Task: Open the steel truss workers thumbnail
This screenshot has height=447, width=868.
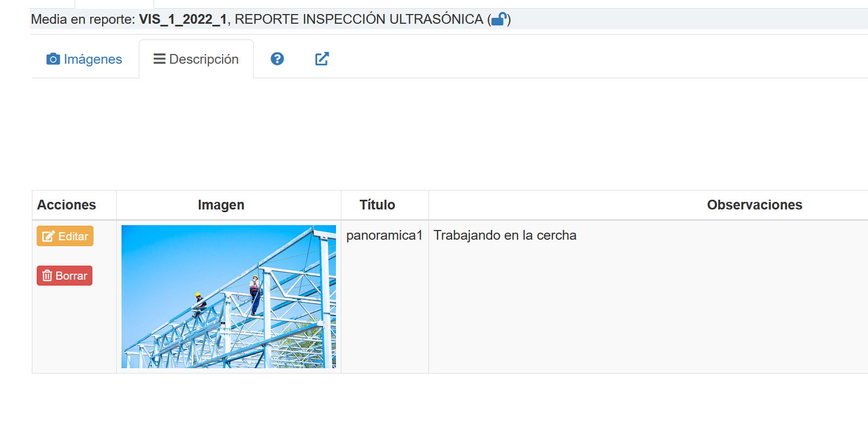Action: (x=228, y=296)
